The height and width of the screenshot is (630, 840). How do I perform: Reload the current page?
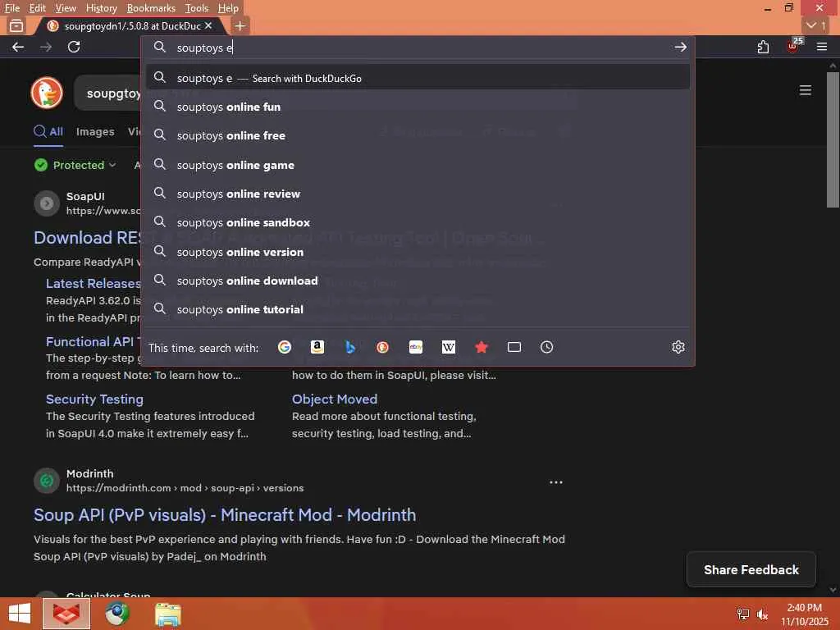pyautogui.click(x=74, y=47)
